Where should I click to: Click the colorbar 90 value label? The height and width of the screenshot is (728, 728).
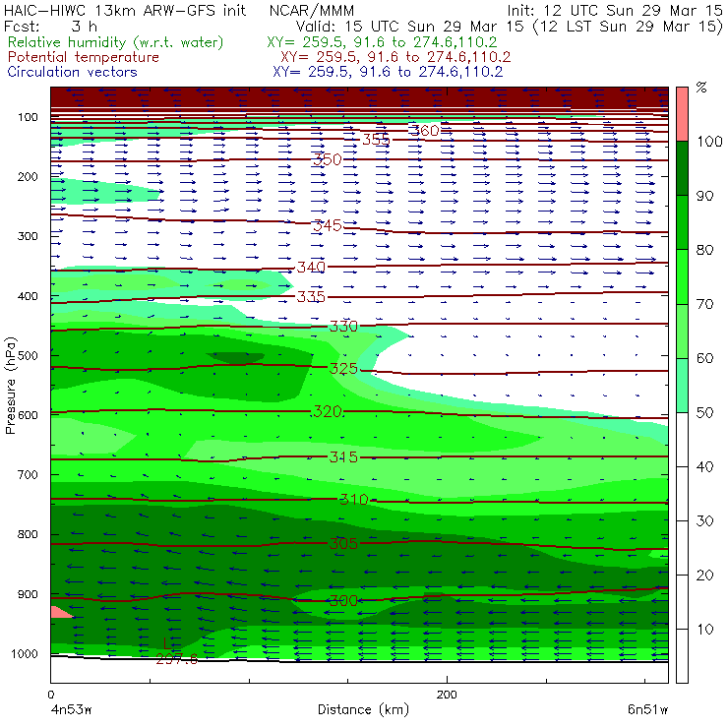pos(704,196)
